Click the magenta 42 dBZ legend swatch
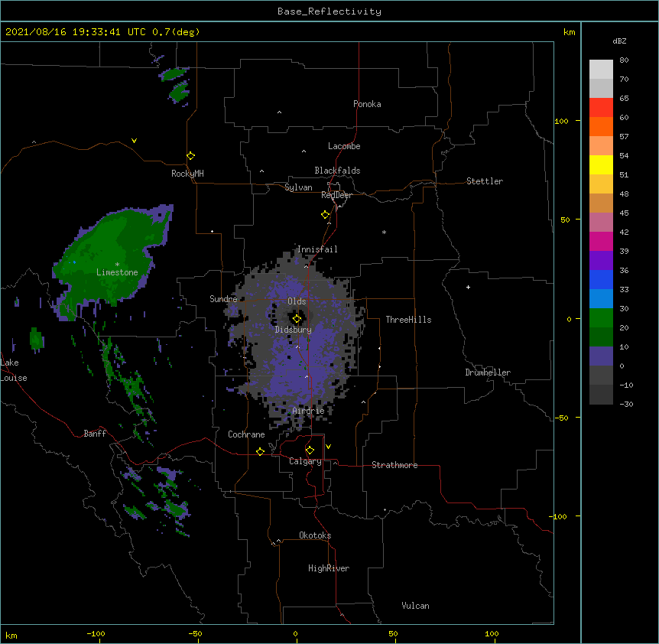The width and height of the screenshot is (659, 644). pyautogui.click(x=601, y=241)
